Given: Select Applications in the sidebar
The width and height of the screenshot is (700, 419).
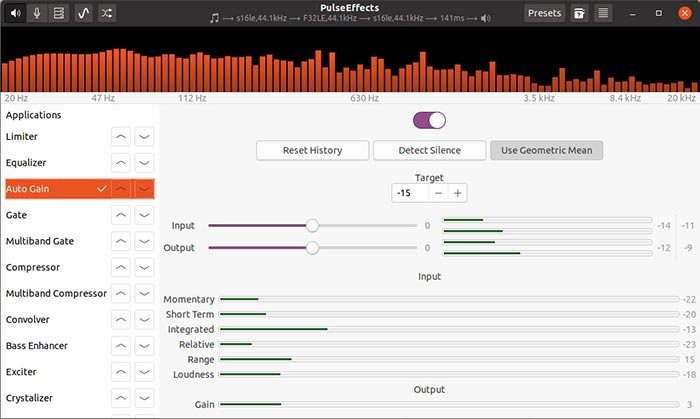Looking at the screenshot, I should tap(33, 115).
